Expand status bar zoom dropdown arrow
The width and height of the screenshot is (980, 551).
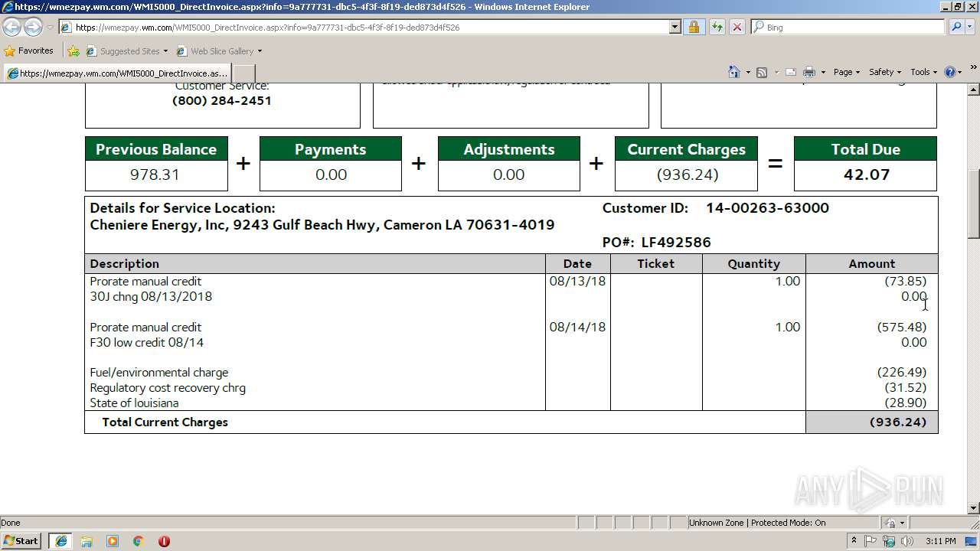(902, 523)
